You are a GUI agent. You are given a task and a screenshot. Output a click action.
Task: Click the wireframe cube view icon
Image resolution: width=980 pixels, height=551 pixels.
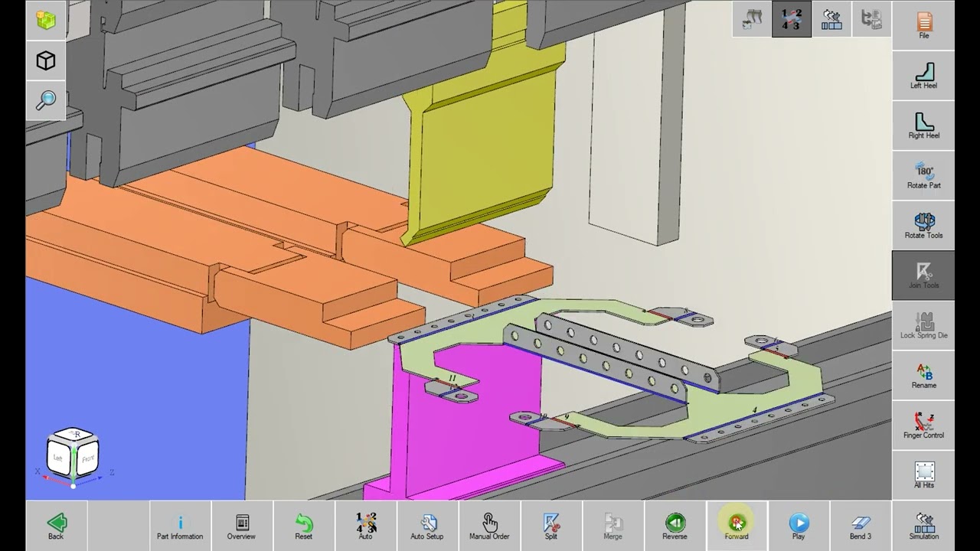click(46, 60)
